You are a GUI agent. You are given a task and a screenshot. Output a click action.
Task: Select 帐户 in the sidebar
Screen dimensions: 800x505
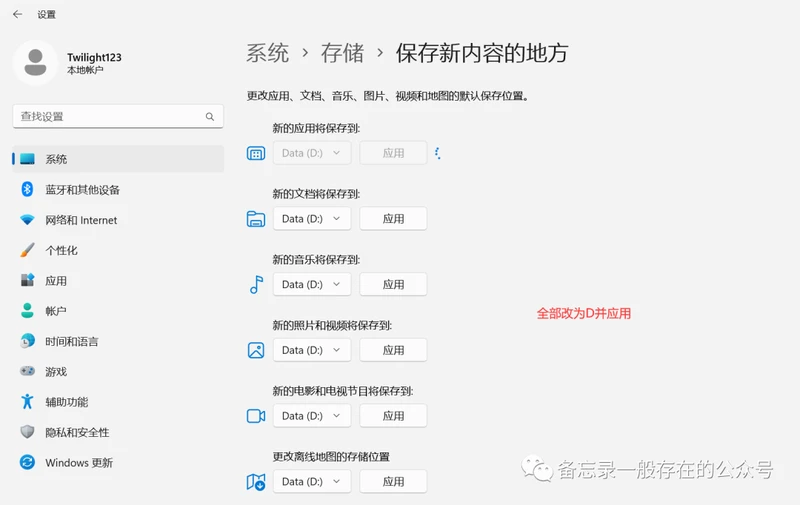coord(56,311)
